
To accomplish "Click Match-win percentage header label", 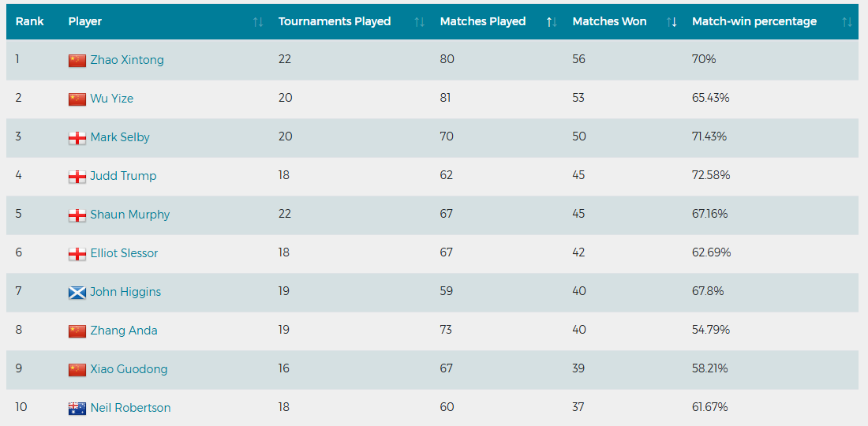I will (x=754, y=21).
